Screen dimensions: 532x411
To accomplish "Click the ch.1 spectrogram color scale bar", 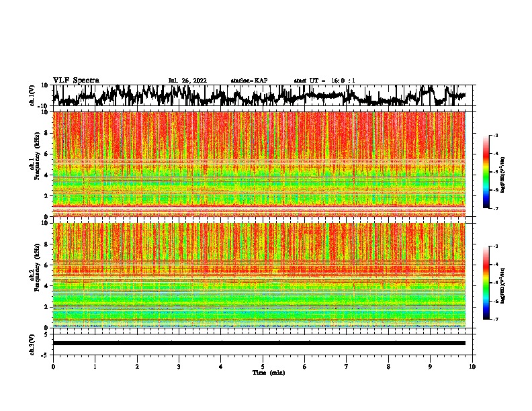I will coord(486,172).
